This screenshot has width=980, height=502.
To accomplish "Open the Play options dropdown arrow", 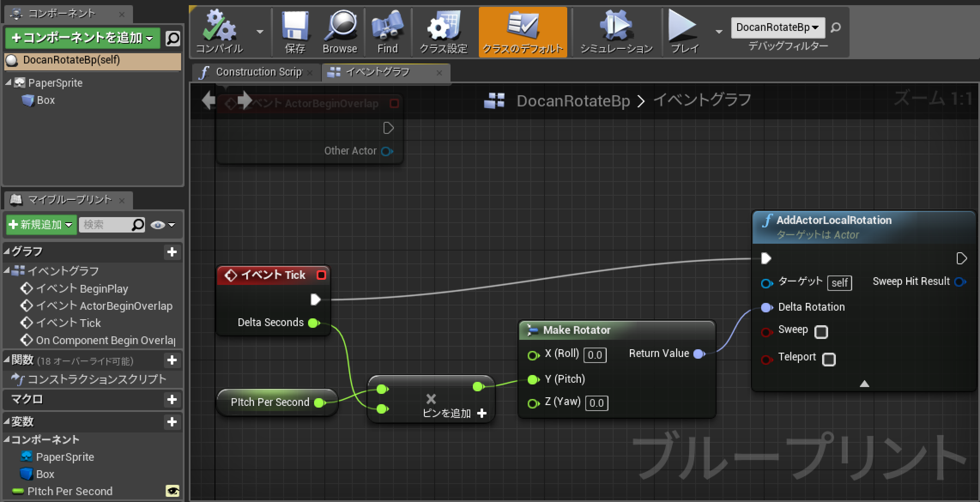I will [x=719, y=32].
